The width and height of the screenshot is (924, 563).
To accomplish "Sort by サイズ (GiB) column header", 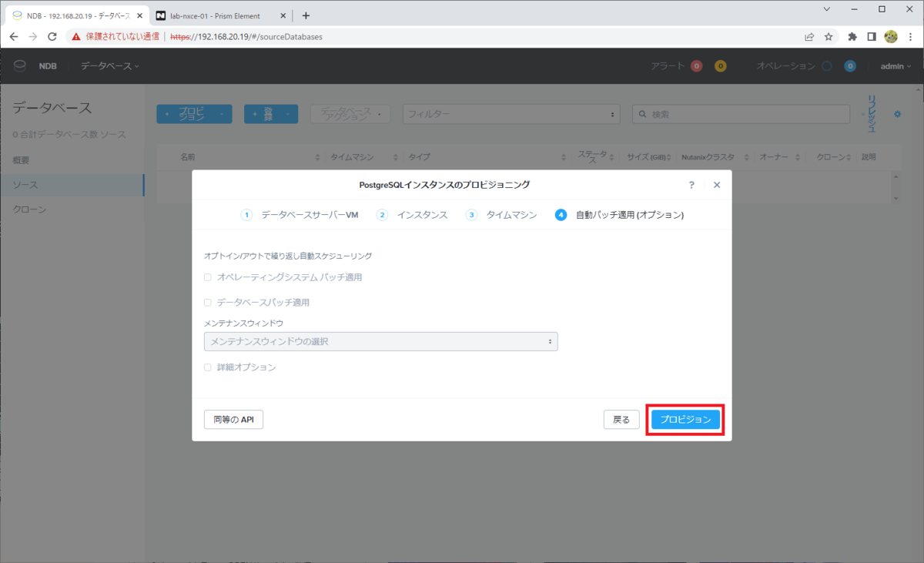I will (647, 157).
